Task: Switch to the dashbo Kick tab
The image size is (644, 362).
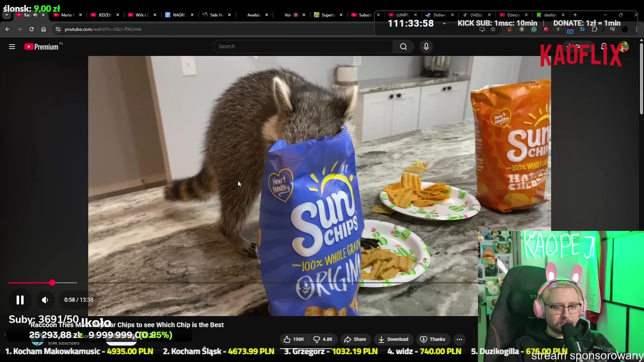Action: [x=549, y=15]
